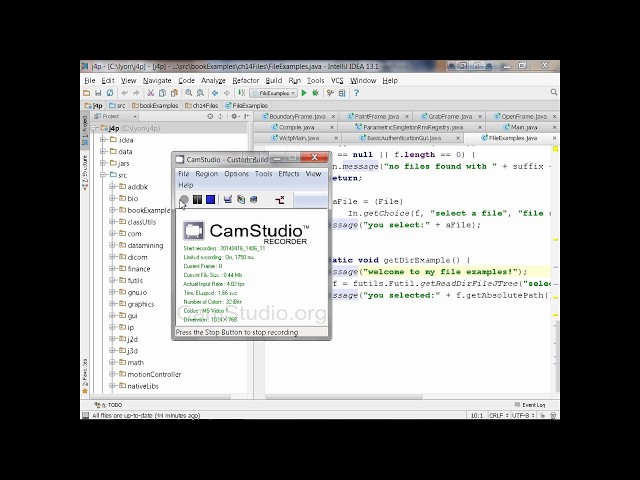Click CamStudio record to Flash icon

[x=254, y=200]
